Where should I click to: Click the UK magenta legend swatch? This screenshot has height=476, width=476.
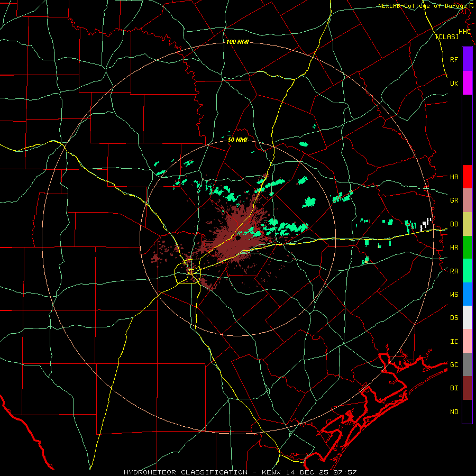467,83
